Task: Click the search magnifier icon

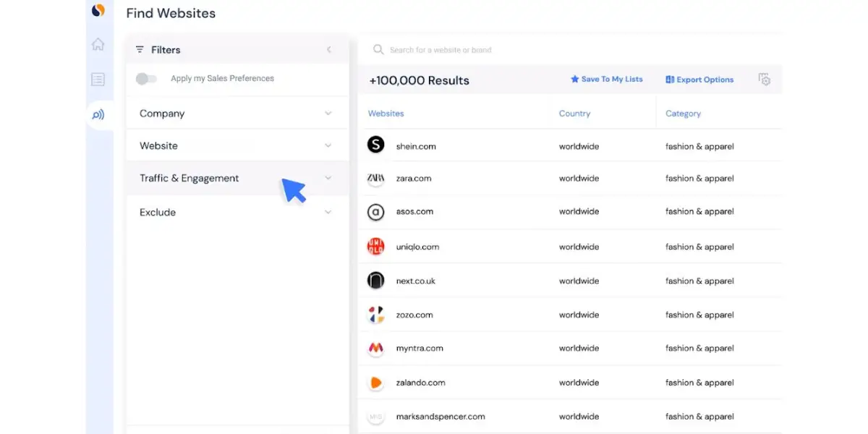Action: coord(378,50)
